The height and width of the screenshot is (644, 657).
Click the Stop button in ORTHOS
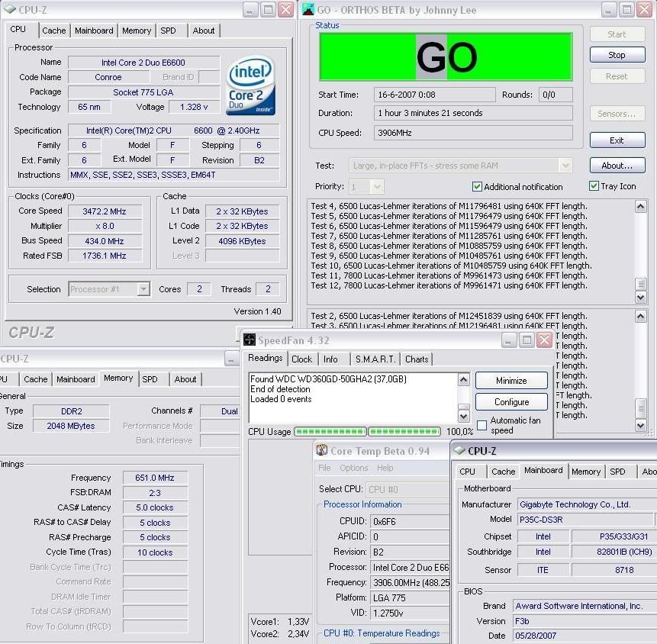click(617, 55)
